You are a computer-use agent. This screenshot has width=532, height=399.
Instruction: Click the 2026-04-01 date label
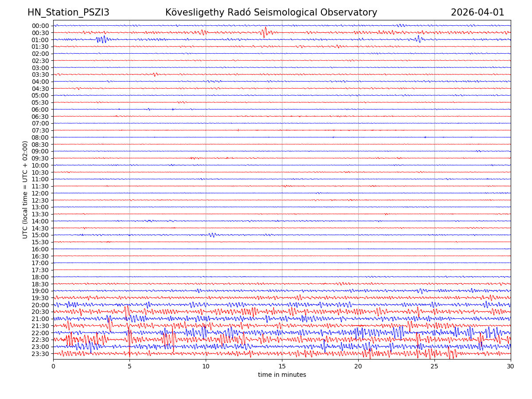(477, 12)
